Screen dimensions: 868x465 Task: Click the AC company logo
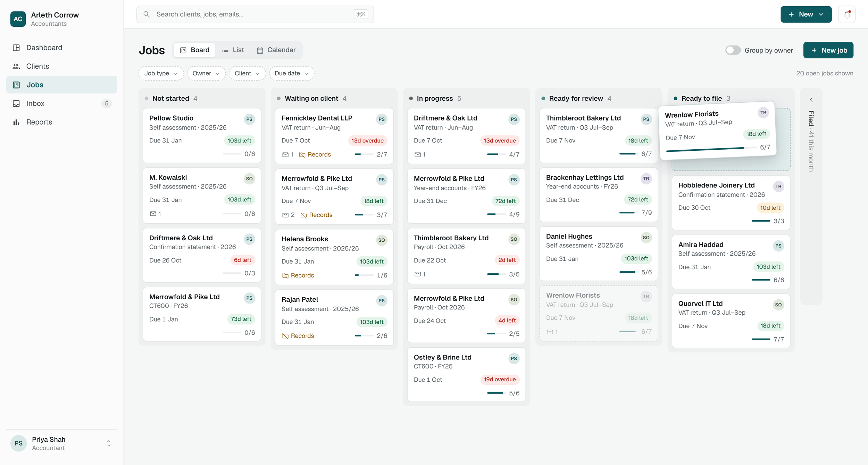18,19
